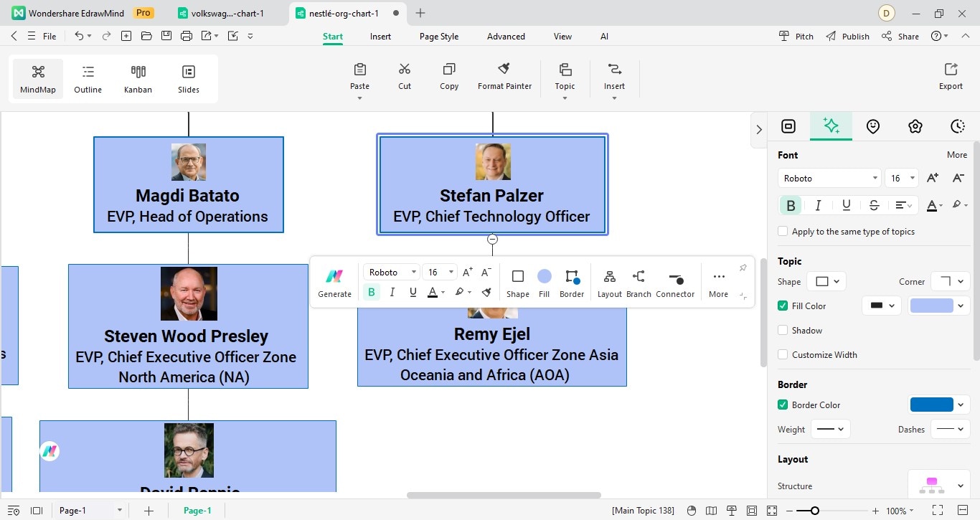
Task: Select the Magdi Batato topic box
Action: pyautogui.click(x=188, y=184)
